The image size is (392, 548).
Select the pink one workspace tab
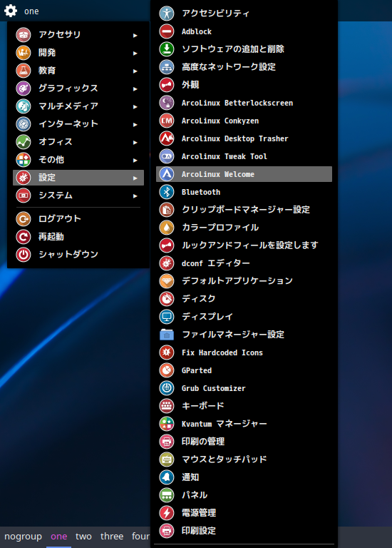(x=59, y=537)
